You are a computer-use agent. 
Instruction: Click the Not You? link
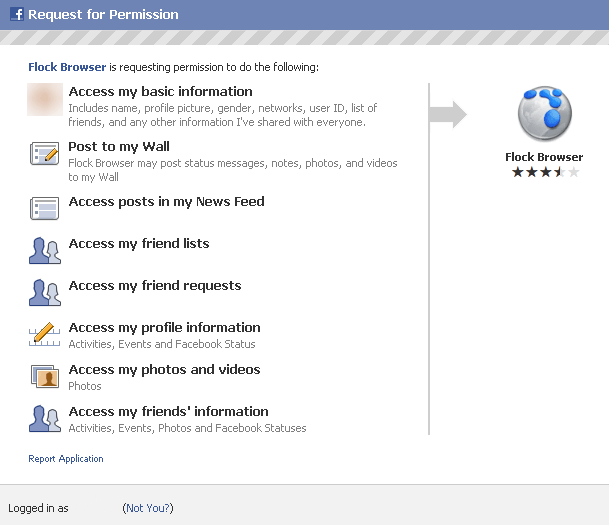point(148,508)
